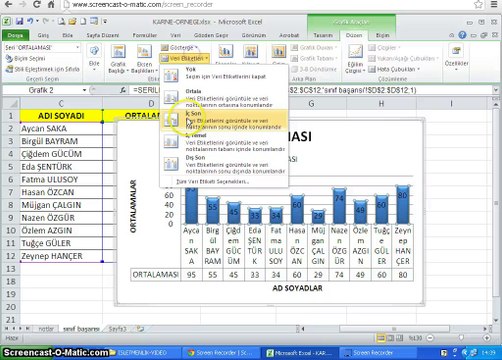Switch to the Tasarım chart tab
The image size is (502, 360).
(x=323, y=35)
